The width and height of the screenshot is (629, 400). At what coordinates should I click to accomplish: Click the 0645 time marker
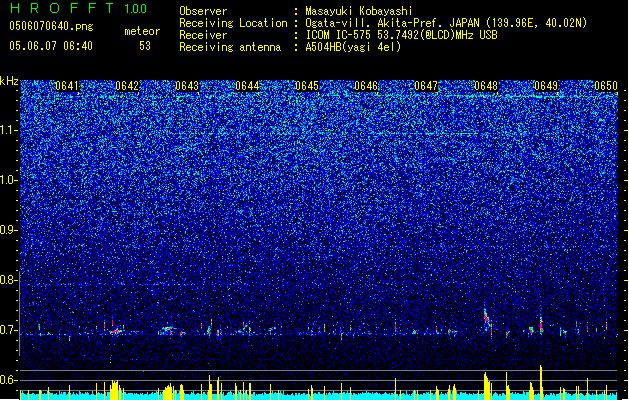(306, 86)
